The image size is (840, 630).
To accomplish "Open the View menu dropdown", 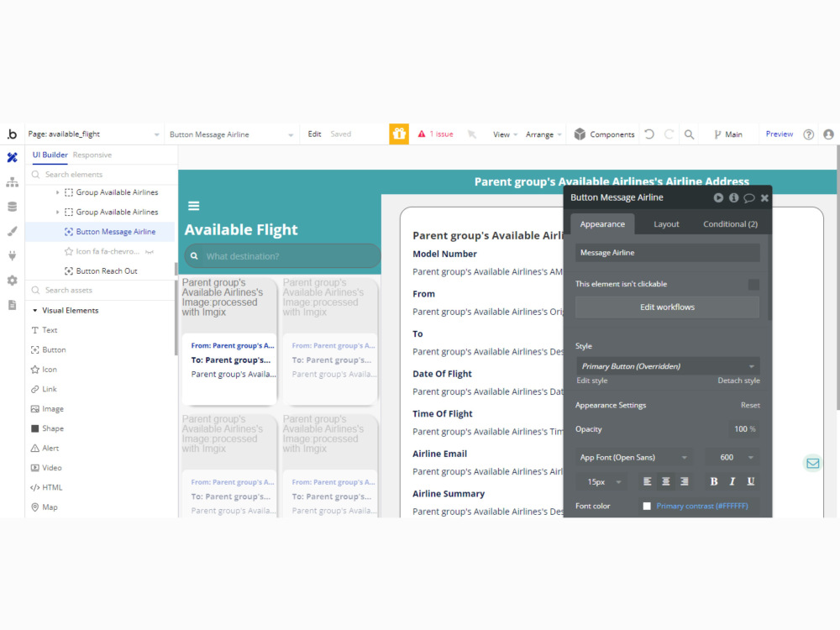I will [x=505, y=134].
